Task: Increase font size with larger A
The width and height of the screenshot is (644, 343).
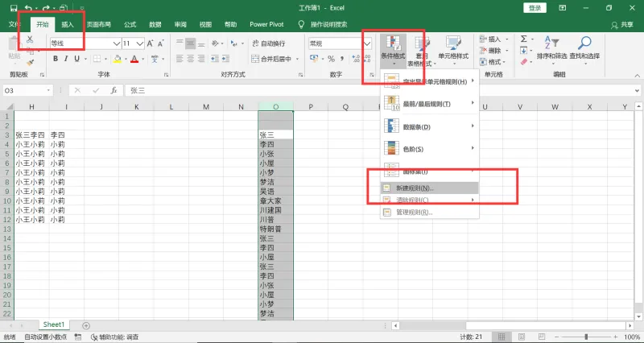Action: point(150,43)
